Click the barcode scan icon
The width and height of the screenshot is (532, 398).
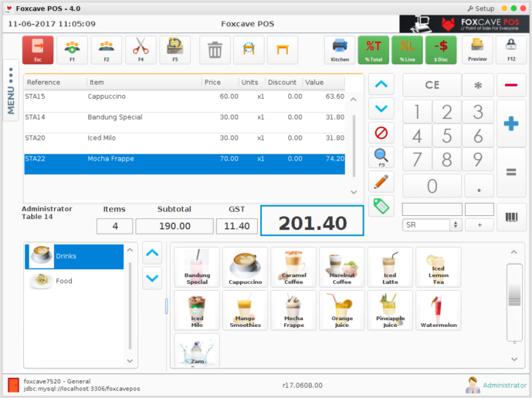point(511,217)
